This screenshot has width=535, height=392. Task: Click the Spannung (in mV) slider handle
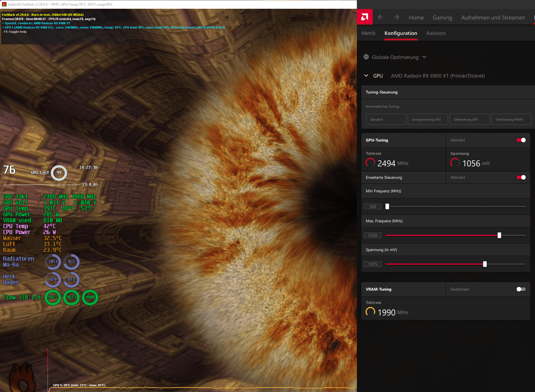point(485,264)
